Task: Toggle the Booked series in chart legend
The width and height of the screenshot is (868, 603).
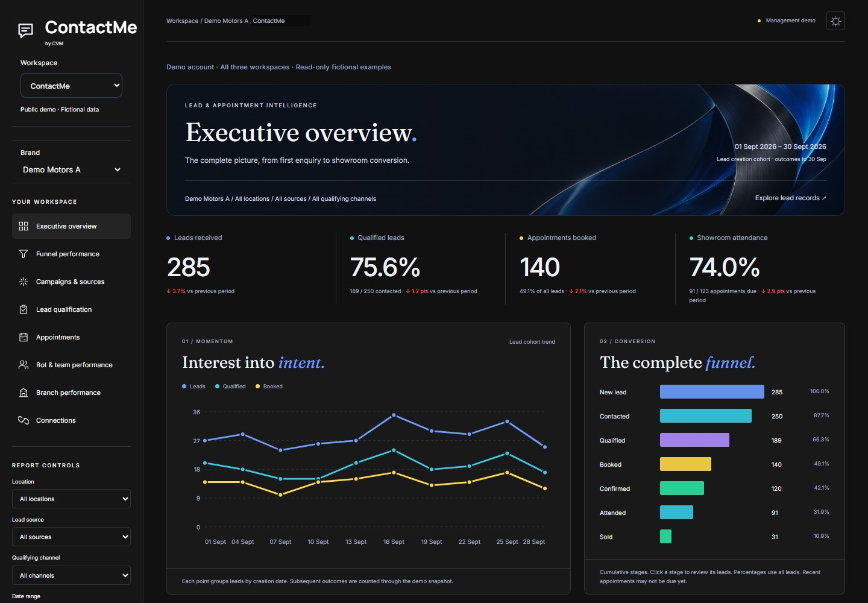Action: click(x=269, y=387)
